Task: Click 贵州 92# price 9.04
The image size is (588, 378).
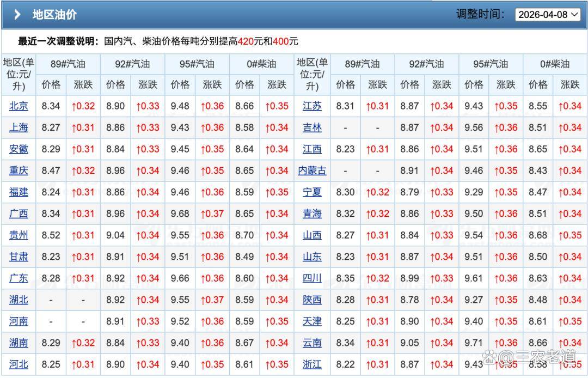Action: click(115, 235)
